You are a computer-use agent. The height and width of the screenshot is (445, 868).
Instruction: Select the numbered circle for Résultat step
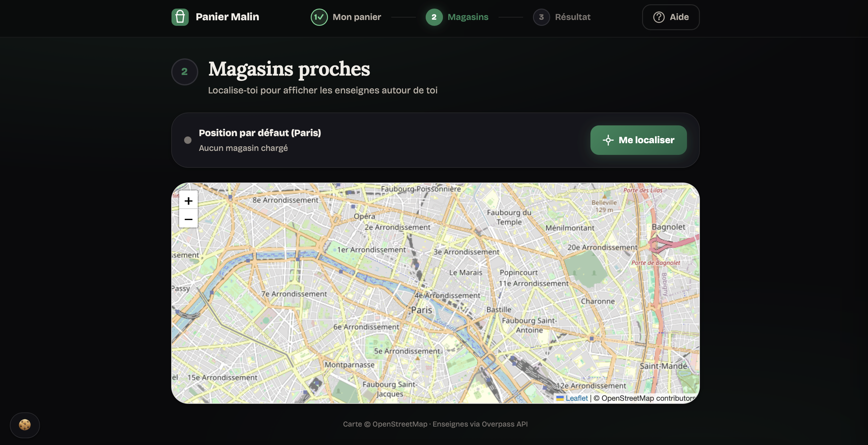pos(542,17)
